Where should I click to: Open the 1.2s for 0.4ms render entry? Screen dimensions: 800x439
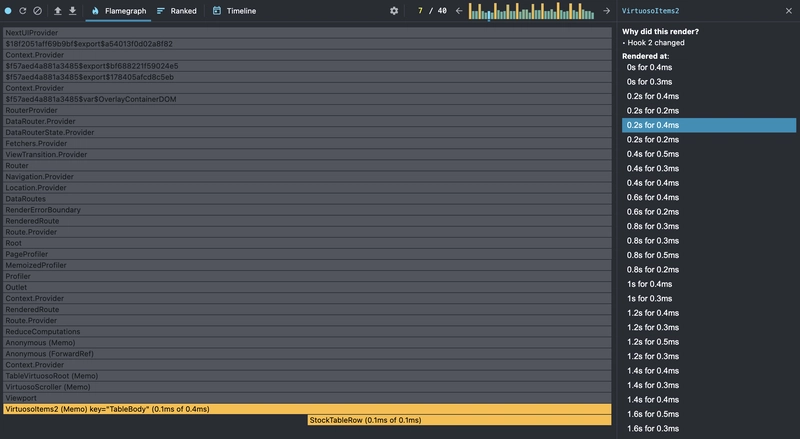click(x=709, y=313)
